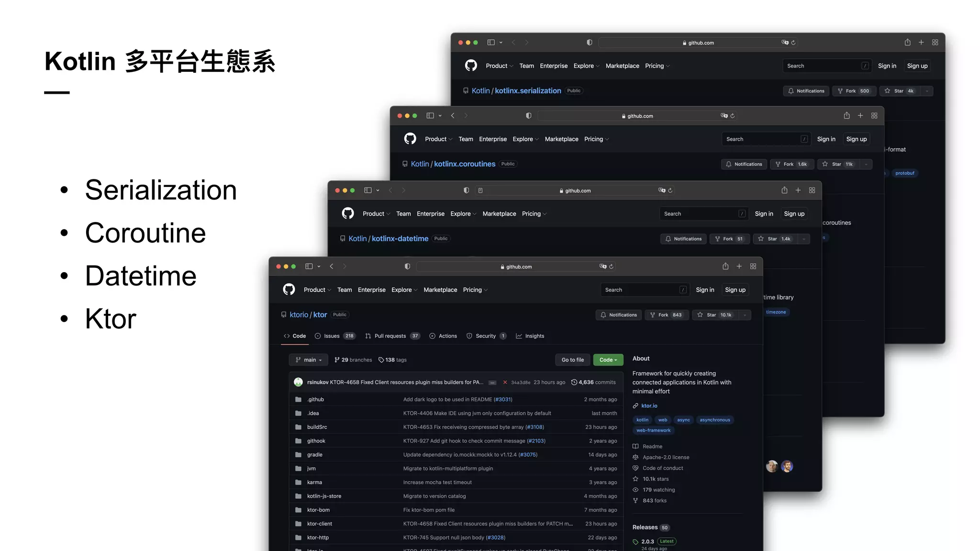The image size is (980, 551).
Task: Open new tab in kotlinx.serialization window
Action: pyautogui.click(x=921, y=43)
